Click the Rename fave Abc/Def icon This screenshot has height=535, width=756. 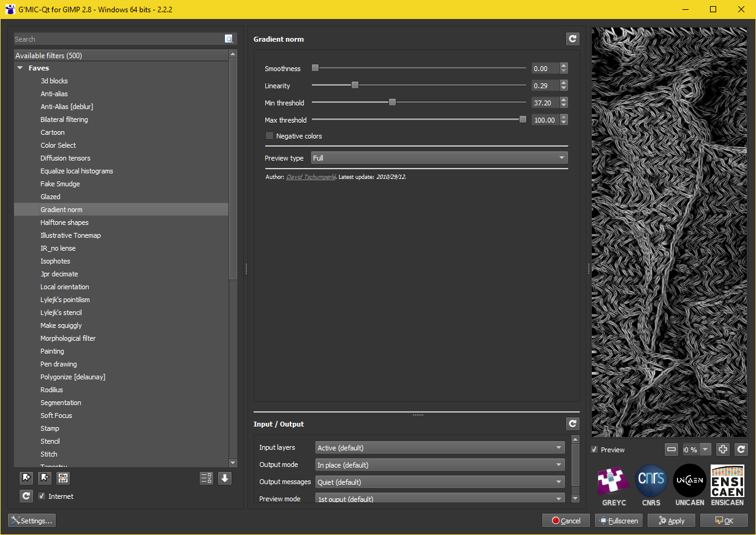click(x=63, y=479)
